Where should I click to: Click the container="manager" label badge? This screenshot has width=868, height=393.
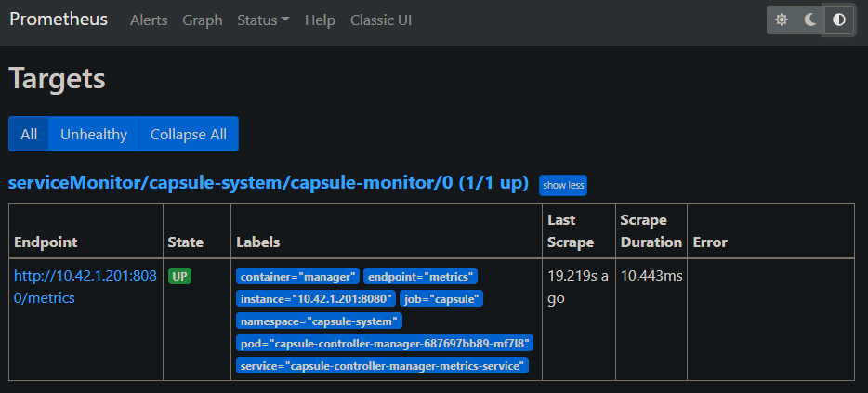[298, 276]
